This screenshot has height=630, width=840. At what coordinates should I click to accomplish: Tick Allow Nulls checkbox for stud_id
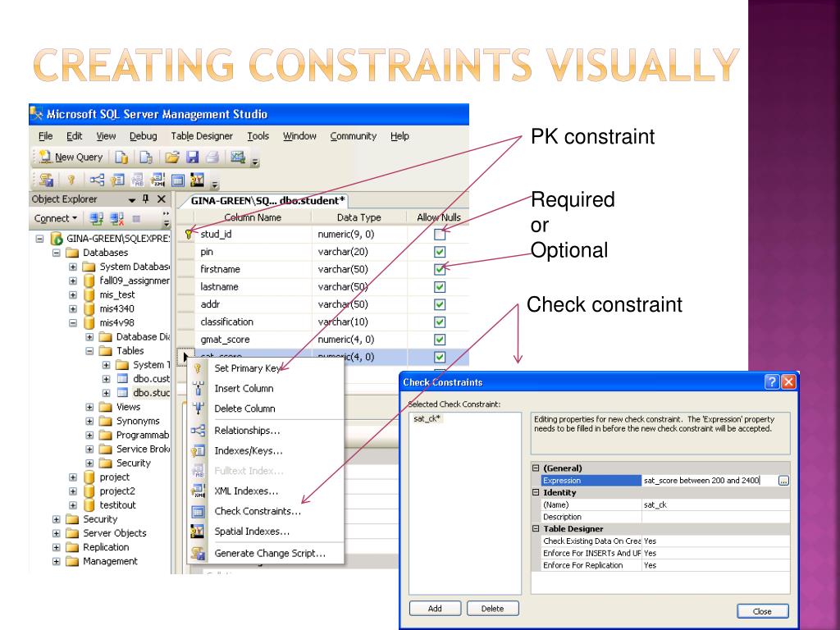click(x=440, y=234)
